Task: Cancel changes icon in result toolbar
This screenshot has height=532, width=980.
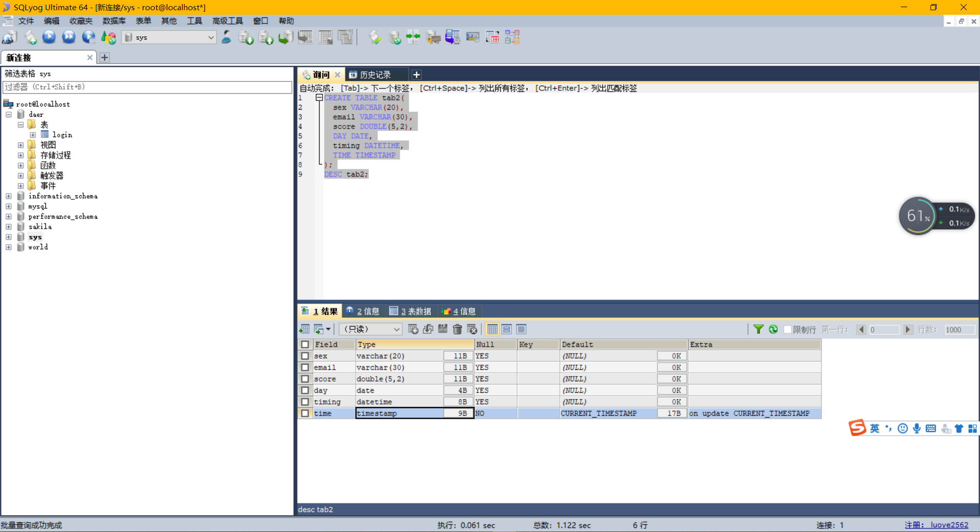Action: tap(472, 330)
